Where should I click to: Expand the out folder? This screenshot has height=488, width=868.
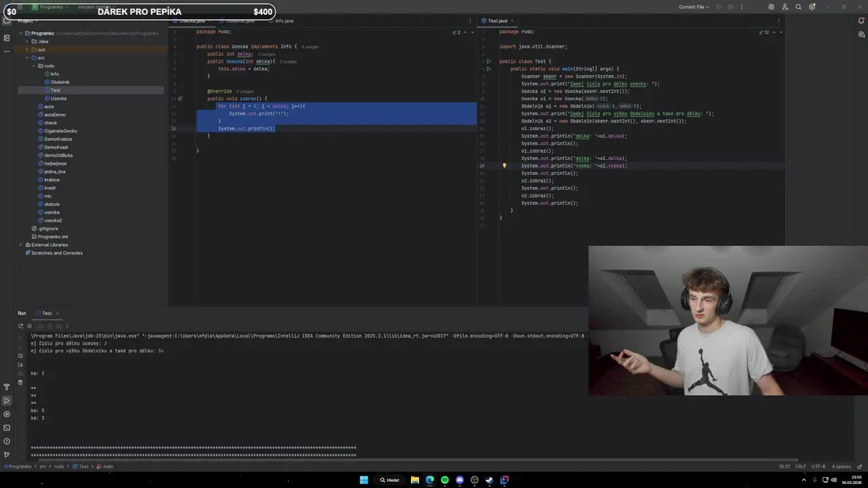[x=26, y=49]
